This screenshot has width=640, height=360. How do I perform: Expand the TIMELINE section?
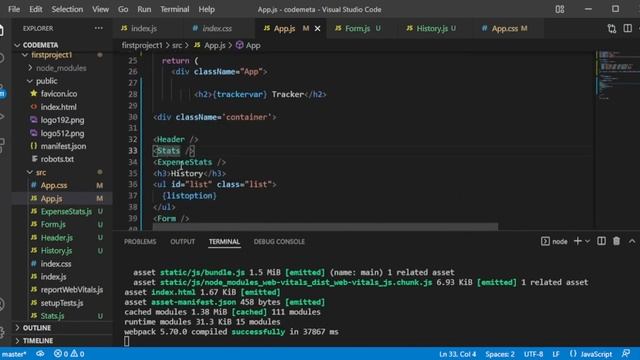point(38,340)
